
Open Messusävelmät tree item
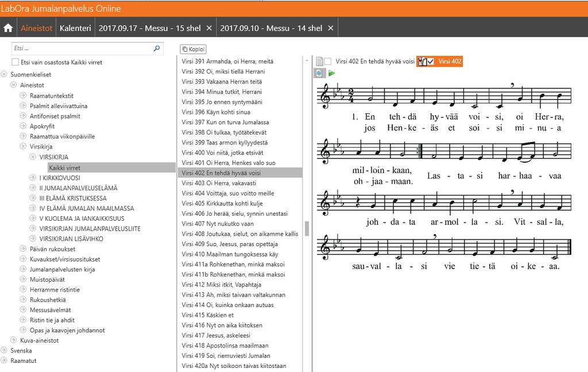(x=51, y=310)
